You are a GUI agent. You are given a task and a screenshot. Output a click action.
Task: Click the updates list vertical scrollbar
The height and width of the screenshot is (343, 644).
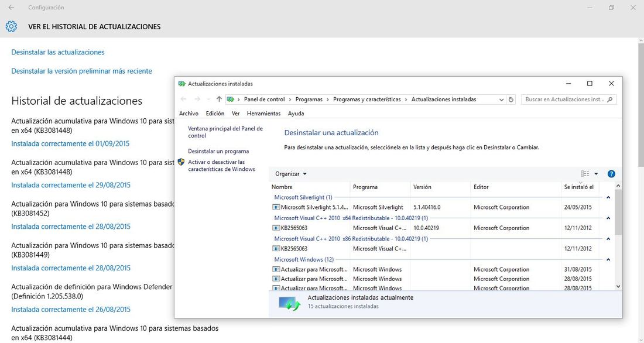tap(618, 212)
